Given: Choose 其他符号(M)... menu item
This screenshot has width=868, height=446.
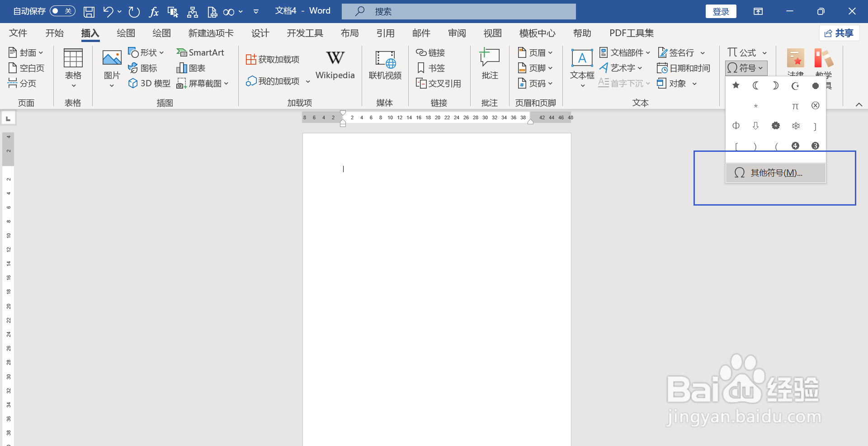Looking at the screenshot, I should [x=776, y=173].
